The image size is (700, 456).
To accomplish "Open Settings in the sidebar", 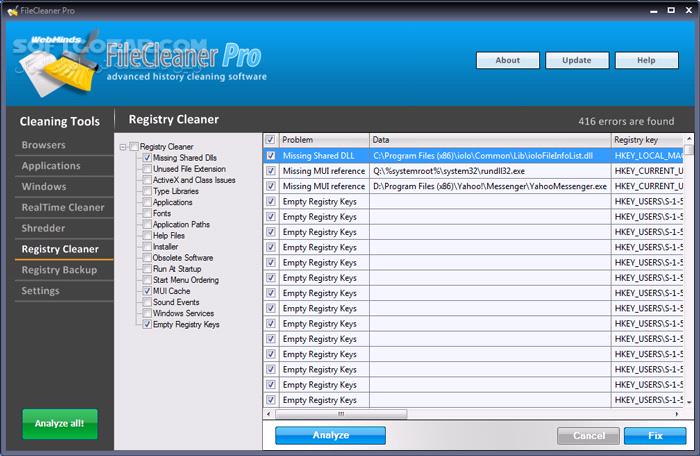I will click(40, 291).
